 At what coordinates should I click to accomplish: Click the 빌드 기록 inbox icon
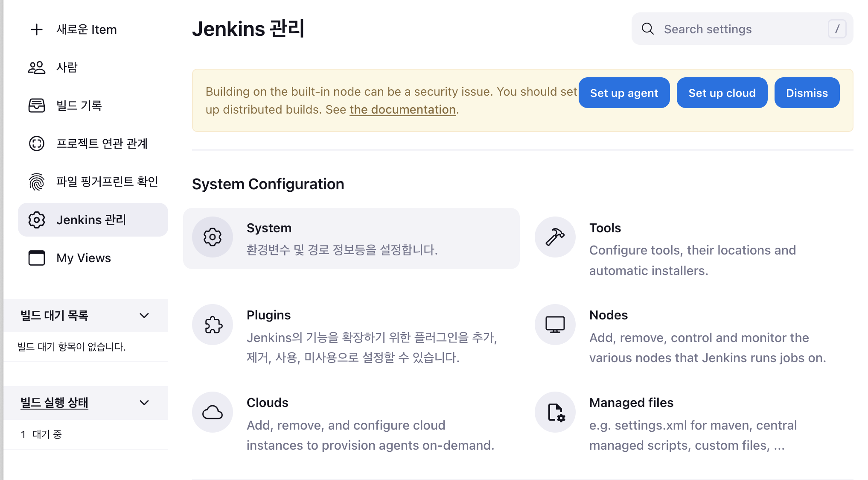pyautogui.click(x=37, y=105)
